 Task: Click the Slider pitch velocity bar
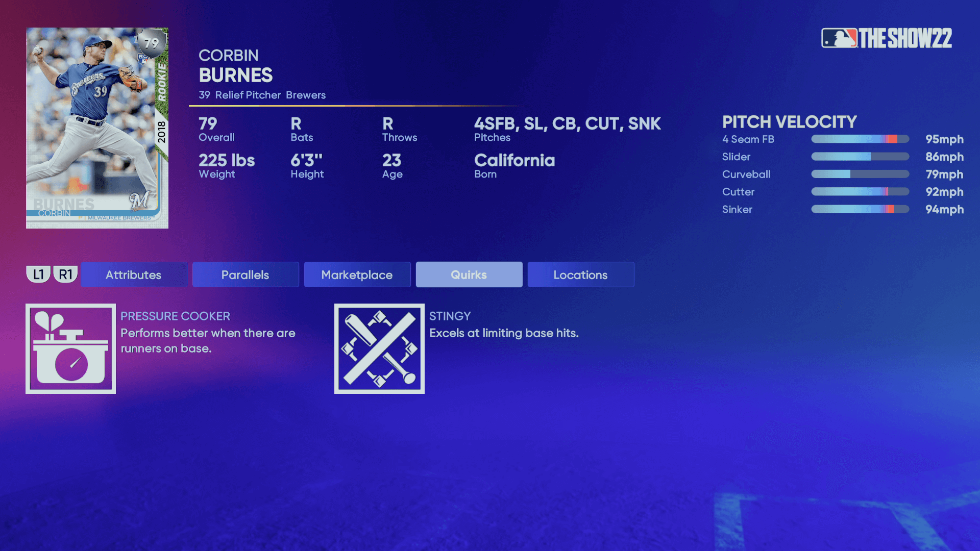click(862, 157)
